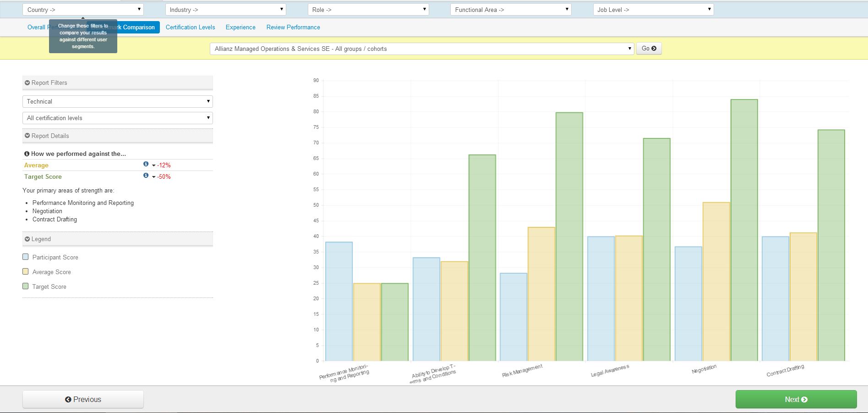Open the Industry filter dropdown
The width and height of the screenshot is (868, 413).
click(225, 10)
